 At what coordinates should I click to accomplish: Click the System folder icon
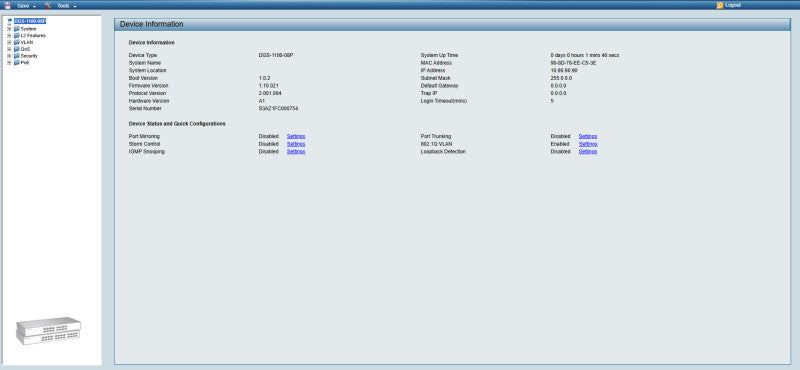[x=17, y=29]
